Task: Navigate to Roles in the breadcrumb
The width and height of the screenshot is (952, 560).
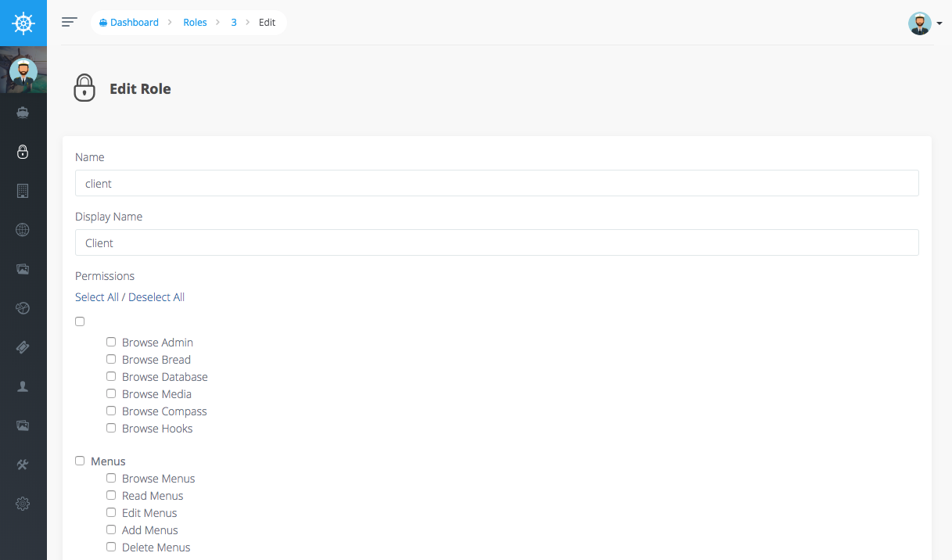Action: point(195,22)
